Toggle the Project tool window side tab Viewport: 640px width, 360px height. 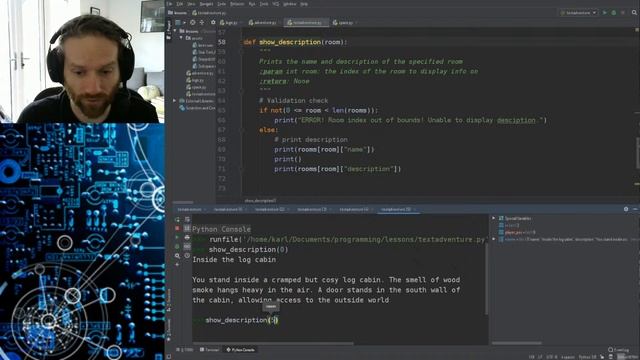point(169,30)
